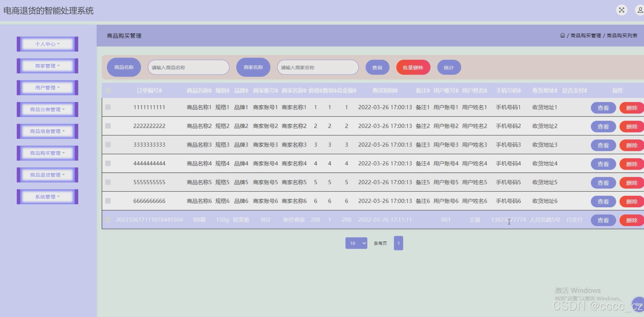Click the home icon in breadcrumb

pos(562,36)
